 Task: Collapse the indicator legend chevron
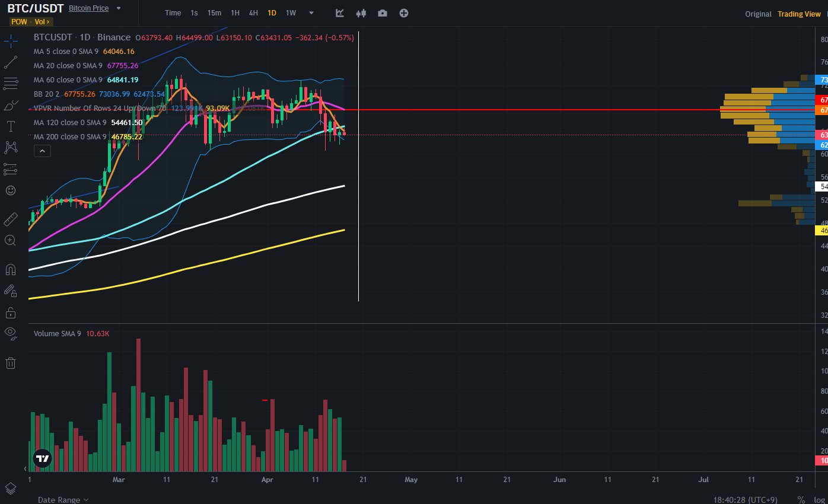tap(42, 151)
